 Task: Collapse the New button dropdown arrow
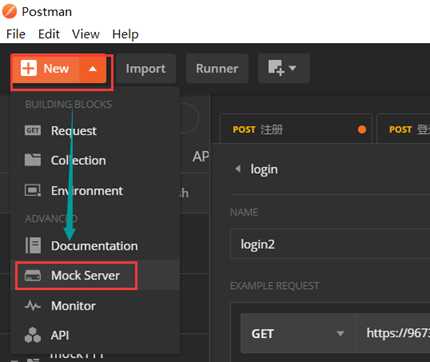click(x=93, y=69)
